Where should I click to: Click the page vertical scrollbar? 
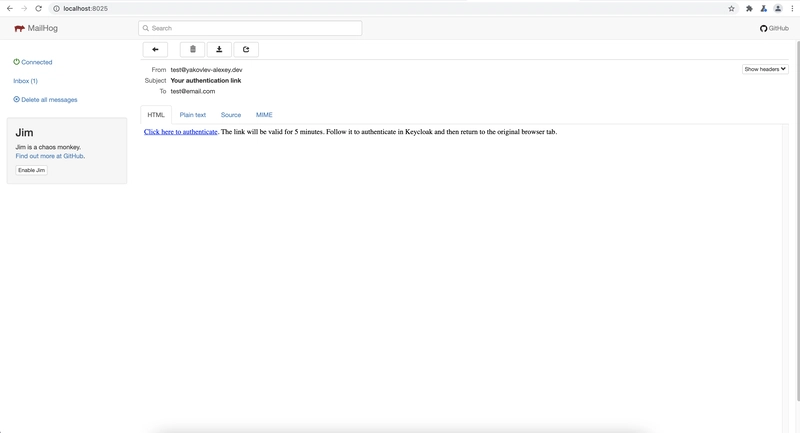click(x=797, y=219)
